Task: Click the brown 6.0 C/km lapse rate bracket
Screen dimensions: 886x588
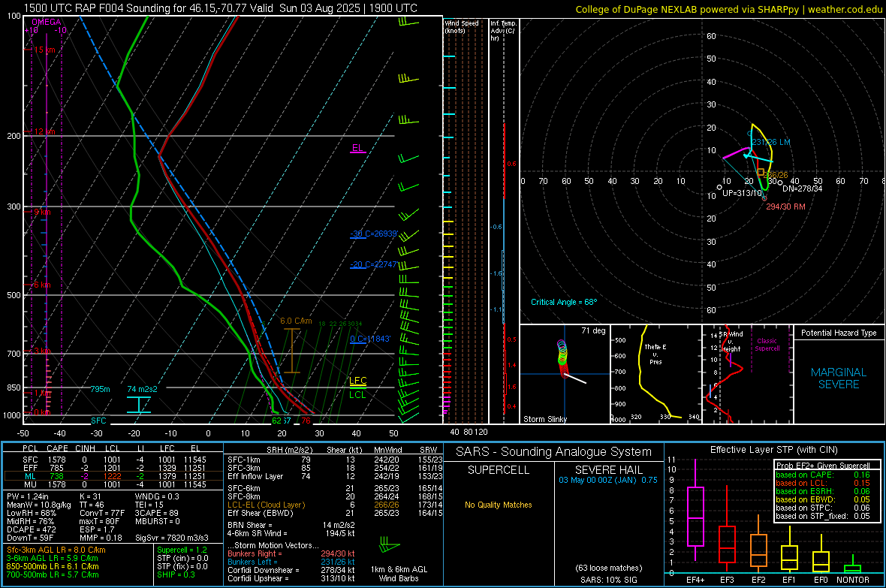Action: [x=291, y=351]
